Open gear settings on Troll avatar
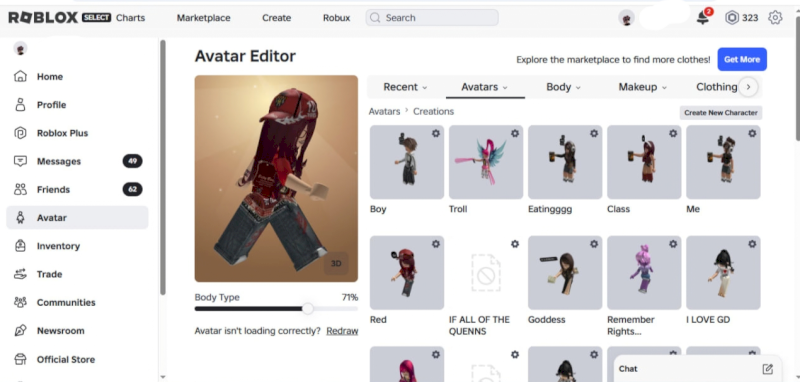 (515, 133)
